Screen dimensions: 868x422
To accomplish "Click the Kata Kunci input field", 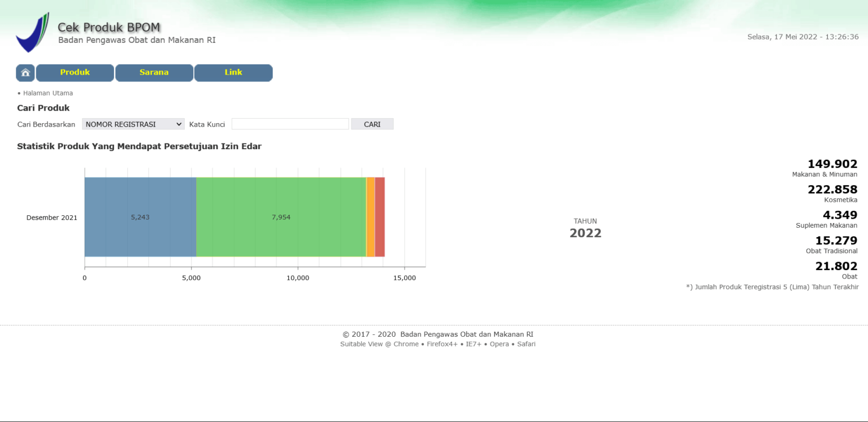I will (x=290, y=124).
